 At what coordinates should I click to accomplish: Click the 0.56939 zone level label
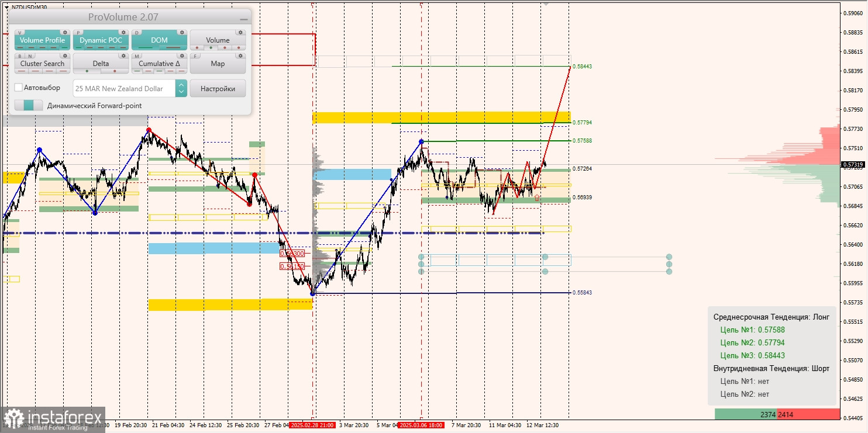tap(582, 198)
